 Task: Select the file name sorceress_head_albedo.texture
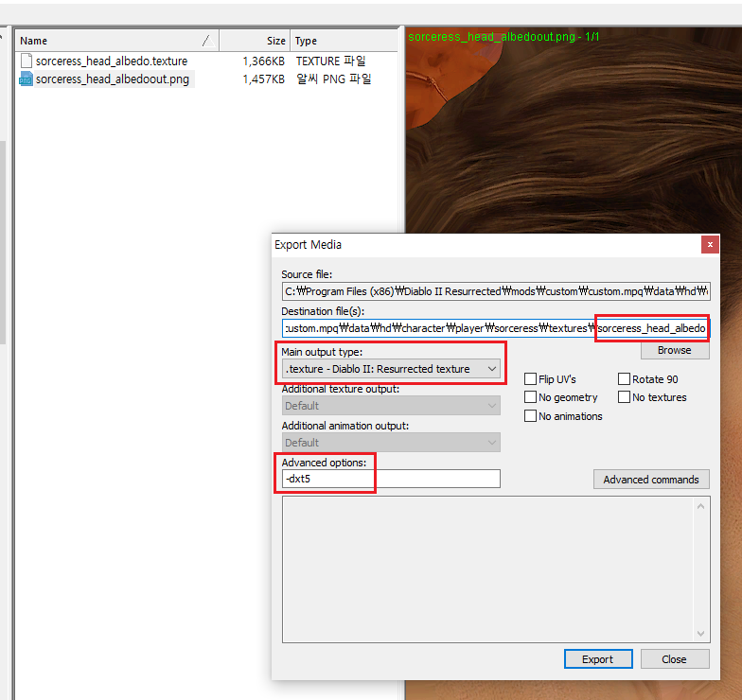click(x=112, y=61)
